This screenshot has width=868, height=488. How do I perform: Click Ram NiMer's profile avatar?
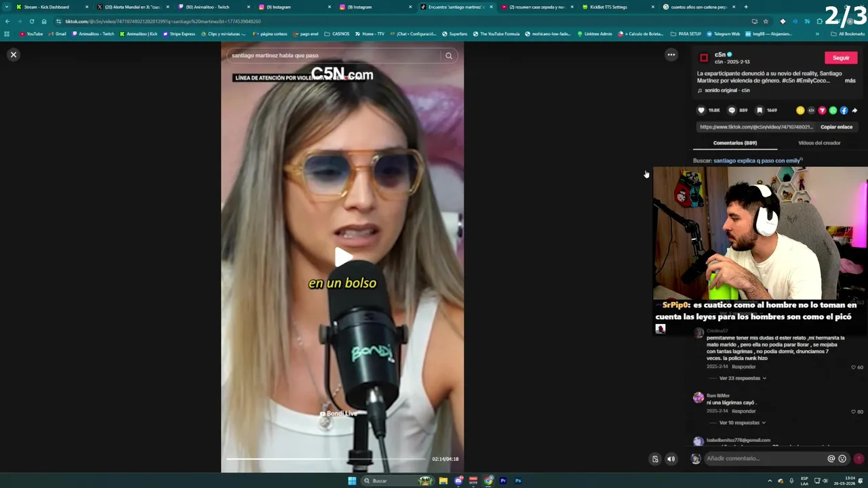click(698, 398)
